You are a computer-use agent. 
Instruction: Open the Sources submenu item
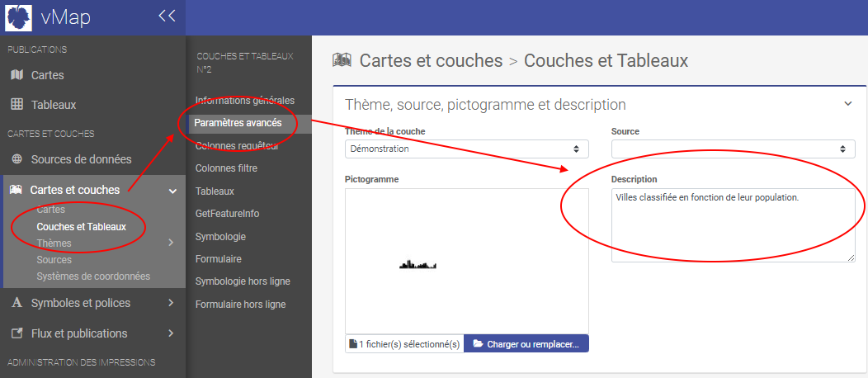click(x=54, y=259)
